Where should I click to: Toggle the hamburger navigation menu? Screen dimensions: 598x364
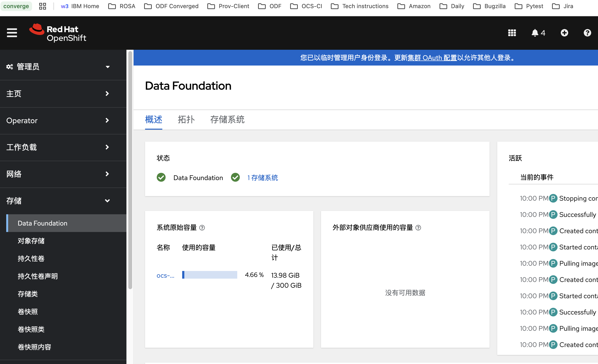[x=12, y=33]
